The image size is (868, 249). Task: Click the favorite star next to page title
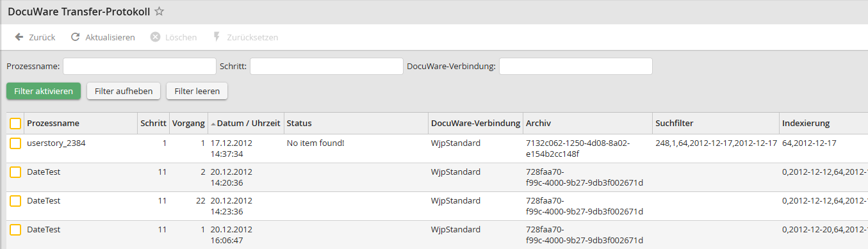tap(160, 12)
